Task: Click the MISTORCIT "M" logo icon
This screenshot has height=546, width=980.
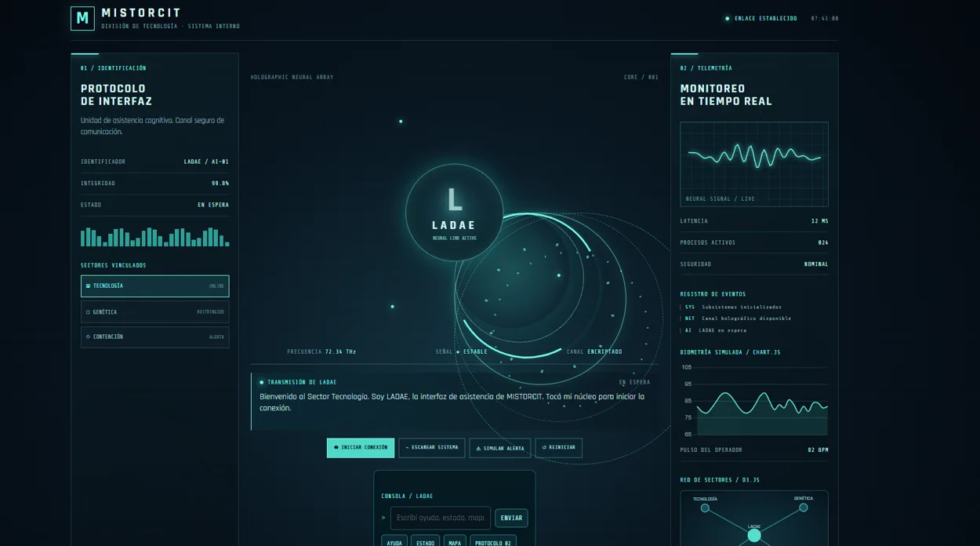Action: (82, 18)
